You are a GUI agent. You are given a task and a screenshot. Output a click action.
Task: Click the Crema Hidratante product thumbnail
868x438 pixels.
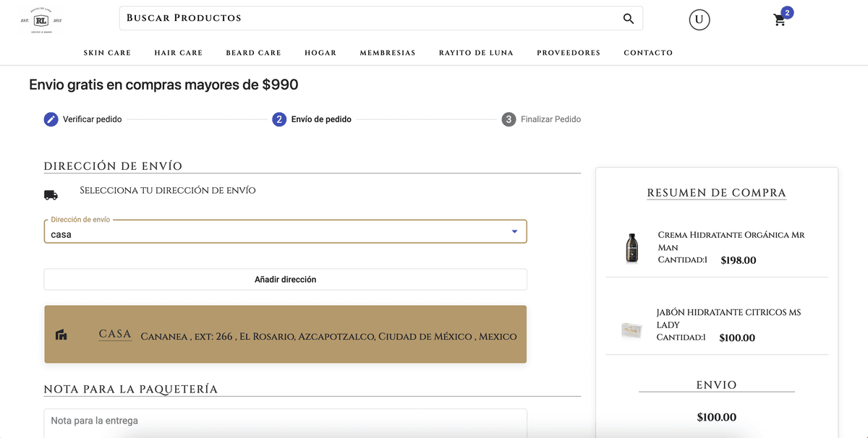coord(631,248)
